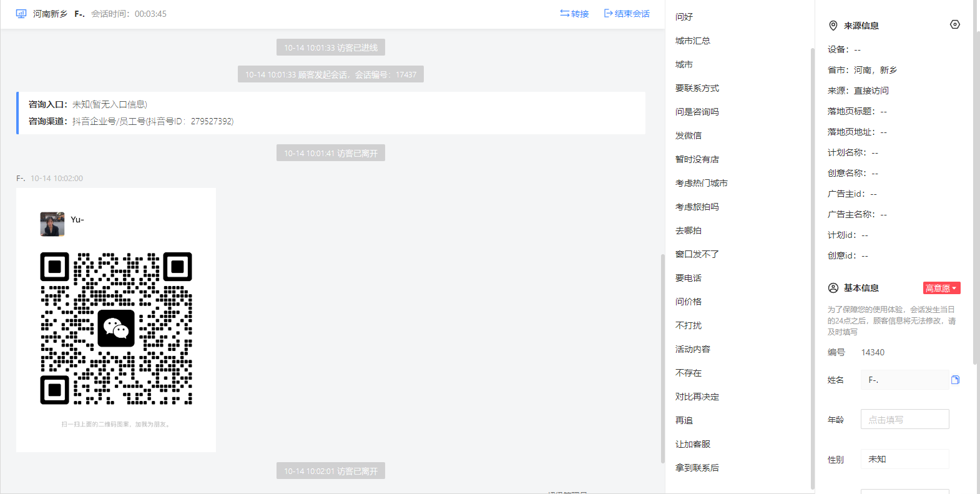Image resolution: width=980 pixels, height=494 pixels.
Task: Click the settings icon next to 来源信息
Action: point(954,24)
